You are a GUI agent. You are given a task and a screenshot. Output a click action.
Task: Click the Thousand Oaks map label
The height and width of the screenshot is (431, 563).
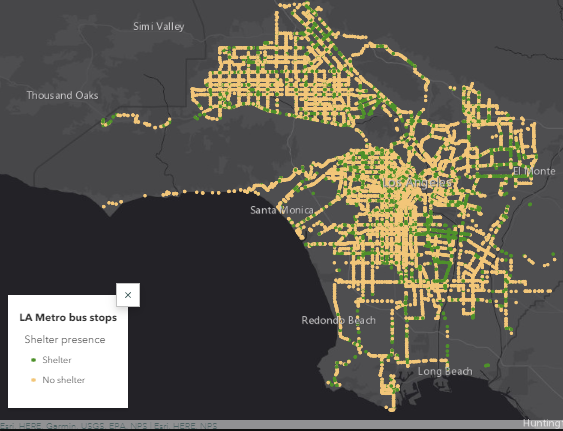click(62, 95)
